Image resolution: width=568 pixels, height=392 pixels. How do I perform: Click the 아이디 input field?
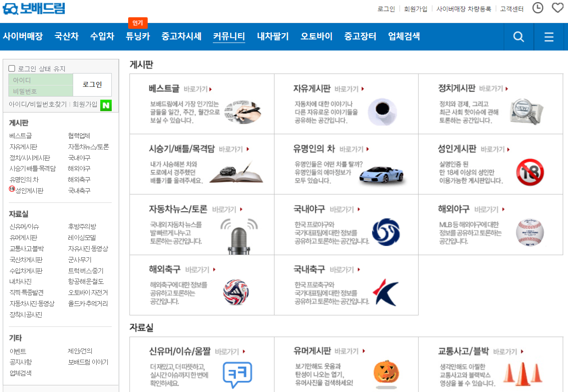[x=40, y=80]
